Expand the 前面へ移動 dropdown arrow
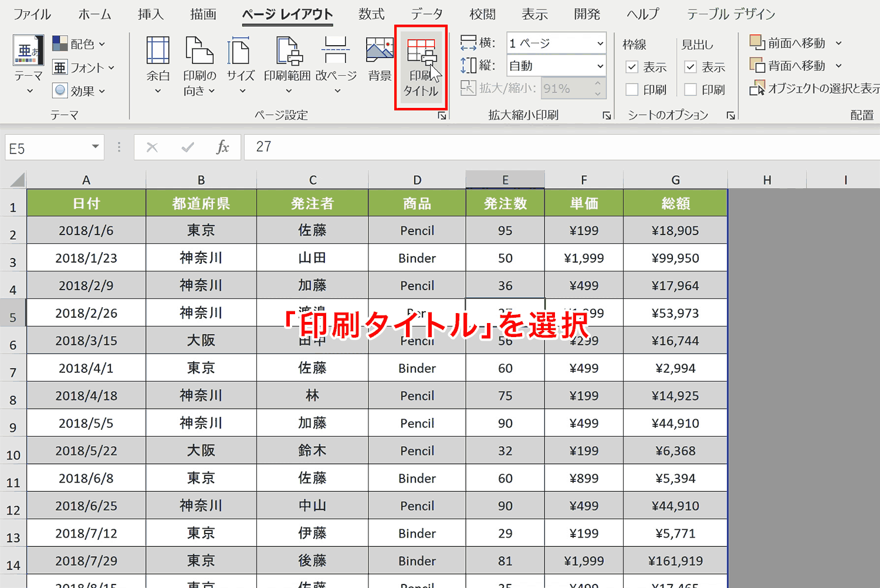This screenshot has height=588, width=880. (838, 43)
